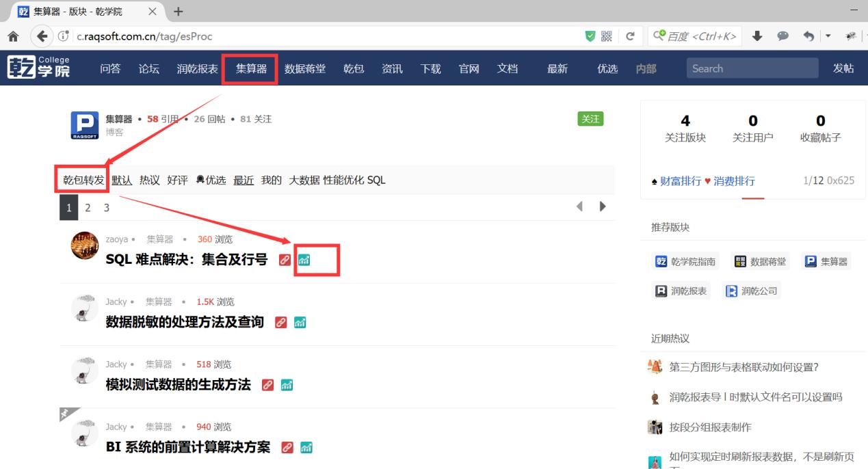The image size is (868, 469).
Task: Open 问答 in the navigation bar
Action: (x=110, y=68)
